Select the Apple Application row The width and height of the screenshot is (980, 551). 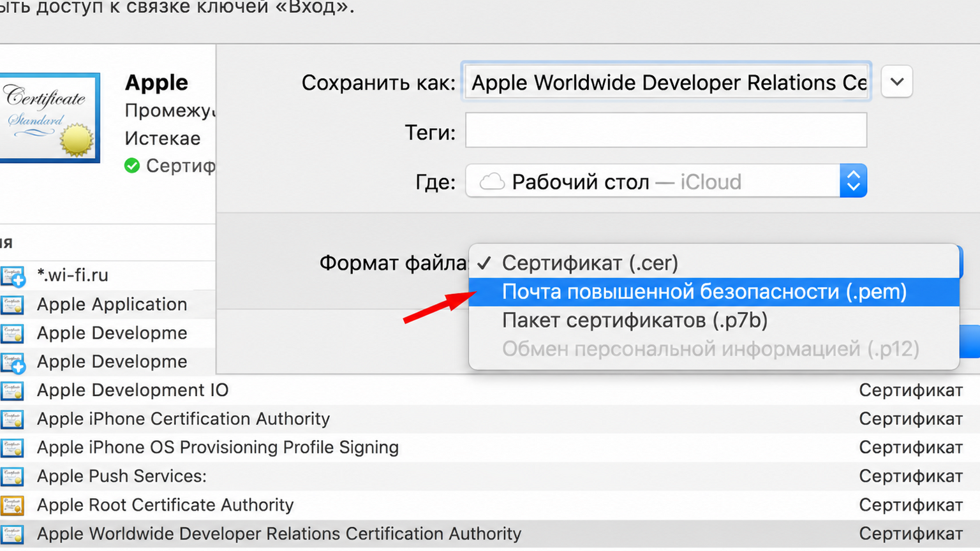pyautogui.click(x=108, y=304)
